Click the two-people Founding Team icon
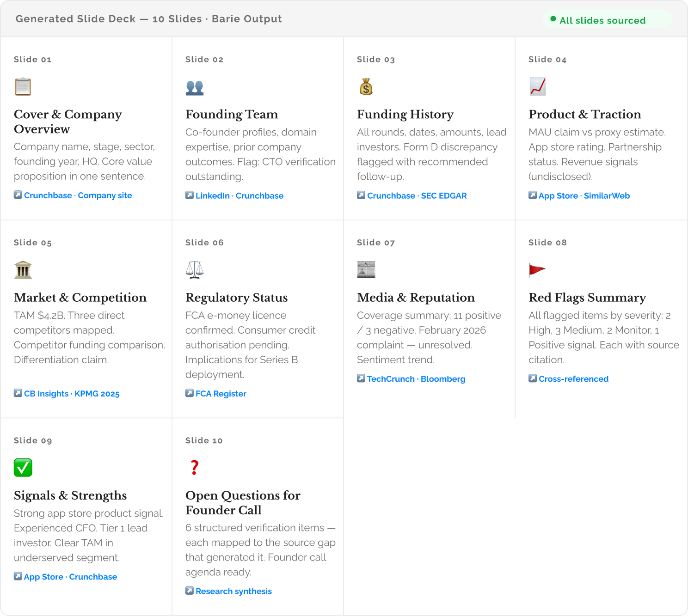The width and height of the screenshot is (688, 616). point(195,87)
